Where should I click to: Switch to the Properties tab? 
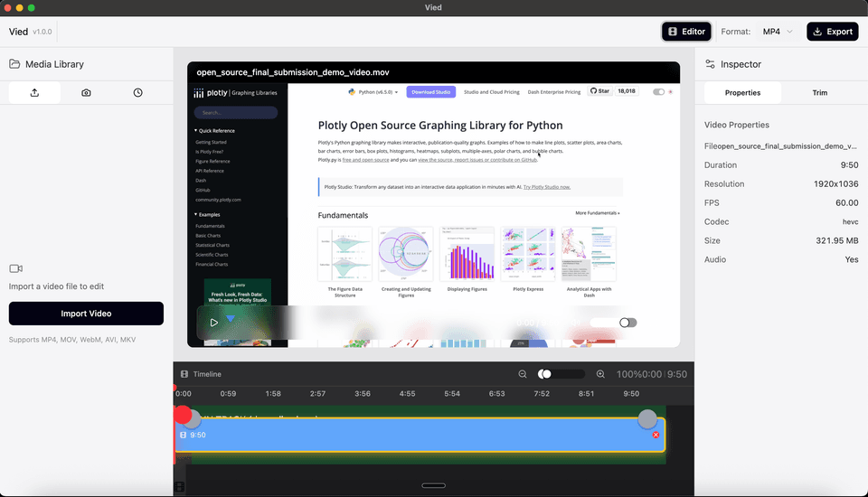pos(743,92)
